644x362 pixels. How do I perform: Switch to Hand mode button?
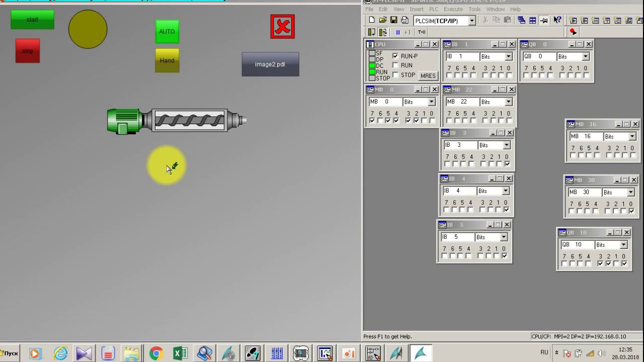tap(167, 60)
